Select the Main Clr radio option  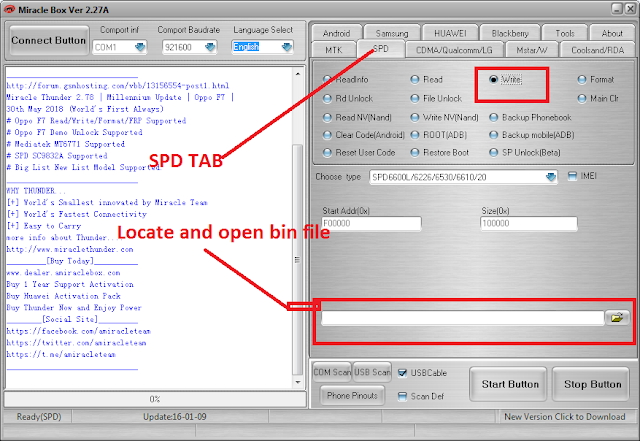tap(582, 98)
